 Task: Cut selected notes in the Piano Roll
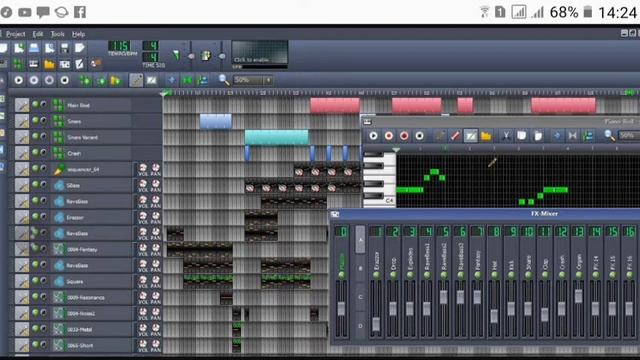tap(506, 136)
